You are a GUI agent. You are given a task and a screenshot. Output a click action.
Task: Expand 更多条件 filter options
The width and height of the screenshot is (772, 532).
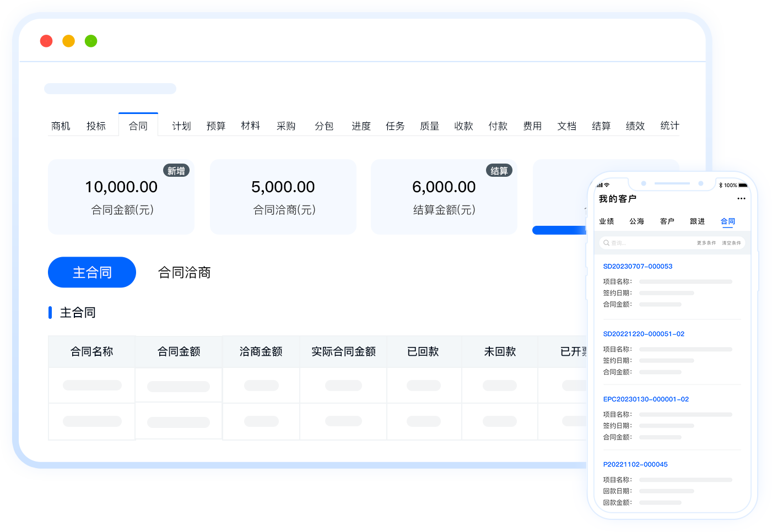(x=706, y=243)
